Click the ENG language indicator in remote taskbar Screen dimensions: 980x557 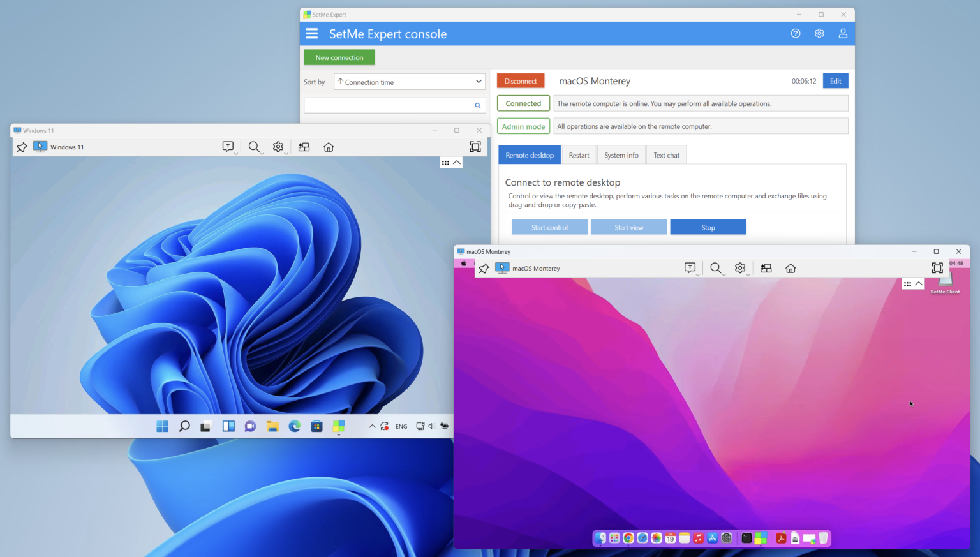pyautogui.click(x=401, y=426)
